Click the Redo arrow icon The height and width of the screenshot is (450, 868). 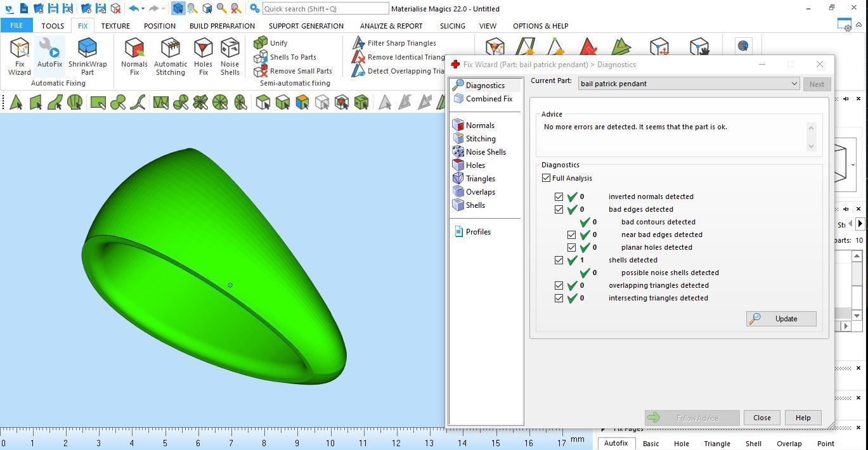(153, 9)
